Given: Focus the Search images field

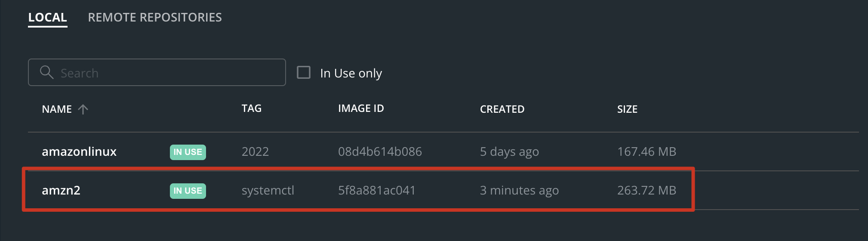Looking at the screenshot, I should pyautogui.click(x=157, y=72).
